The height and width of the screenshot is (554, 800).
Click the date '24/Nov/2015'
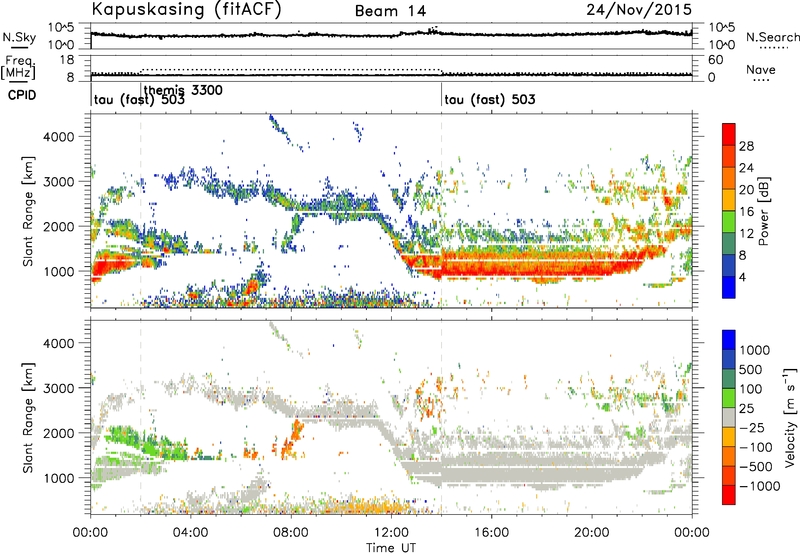point(639,9)
